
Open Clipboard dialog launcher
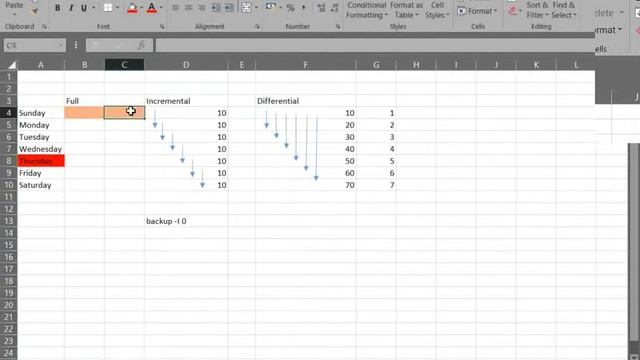coord(44,27)
